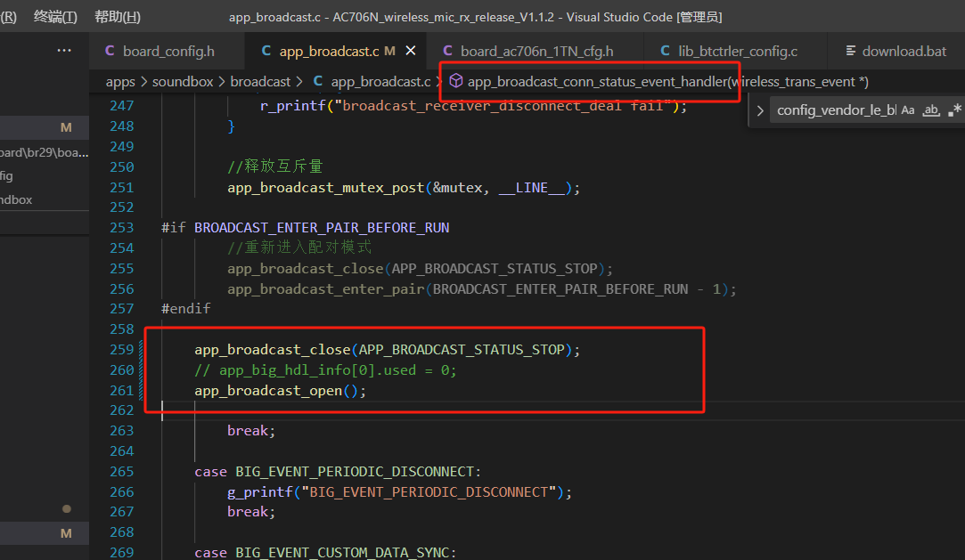Open the 帮助(H) help menu
965x560 pixels.
pyautogui.click(x=118, y=17)
